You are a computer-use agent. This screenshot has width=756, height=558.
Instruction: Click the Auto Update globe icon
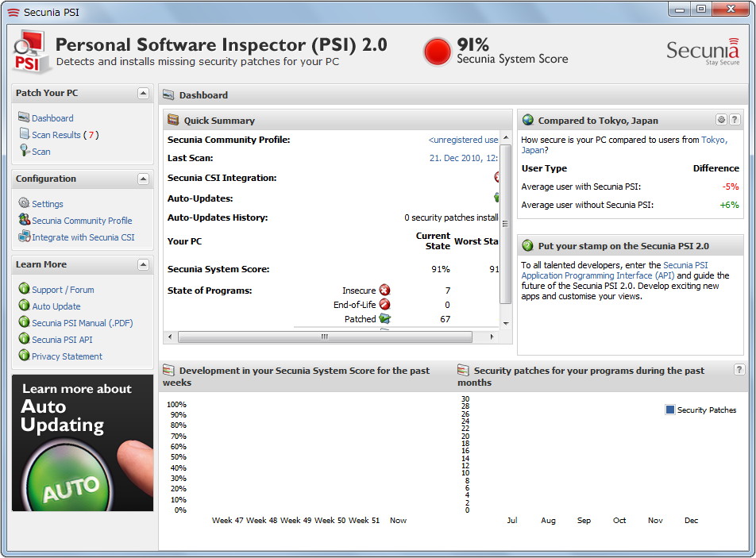click(23, 306)
